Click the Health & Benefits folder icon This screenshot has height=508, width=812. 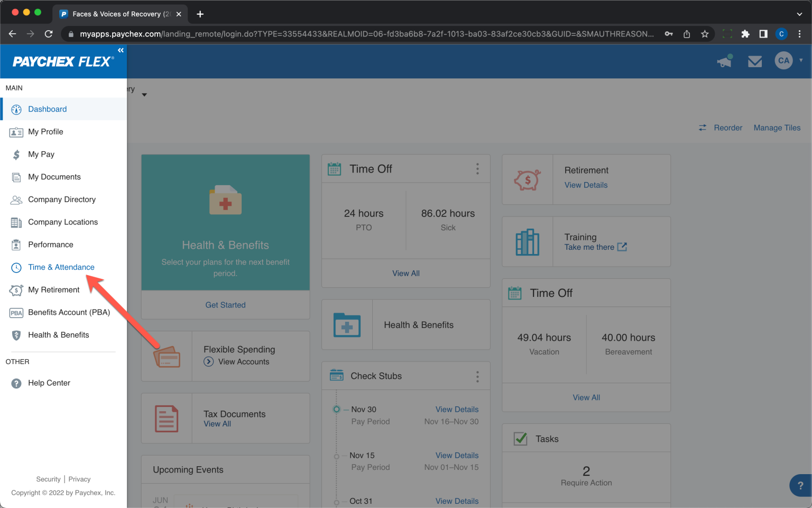click(x=347, y=325)
